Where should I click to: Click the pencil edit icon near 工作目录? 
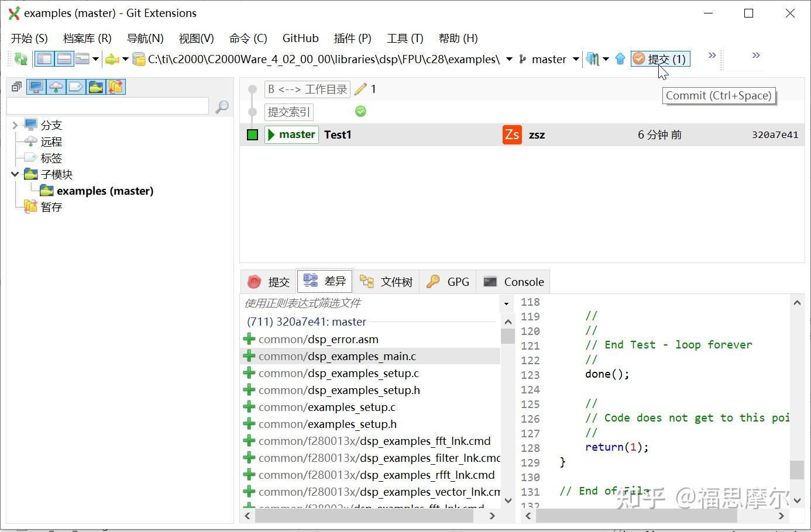click(x=362, y=89)
